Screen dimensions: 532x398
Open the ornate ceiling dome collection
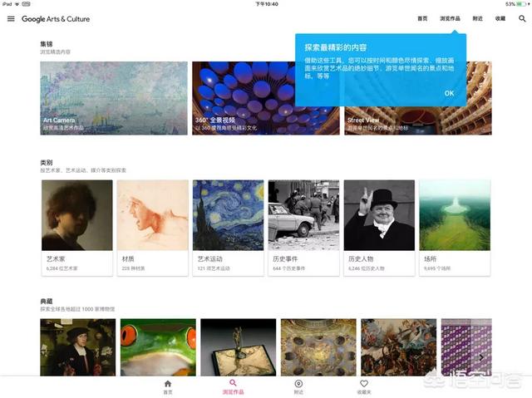pyautogui.click(x=318, y=347)
